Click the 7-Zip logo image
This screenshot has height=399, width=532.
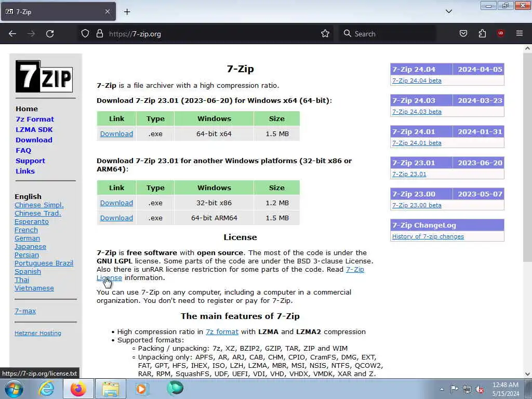[44, 76]
